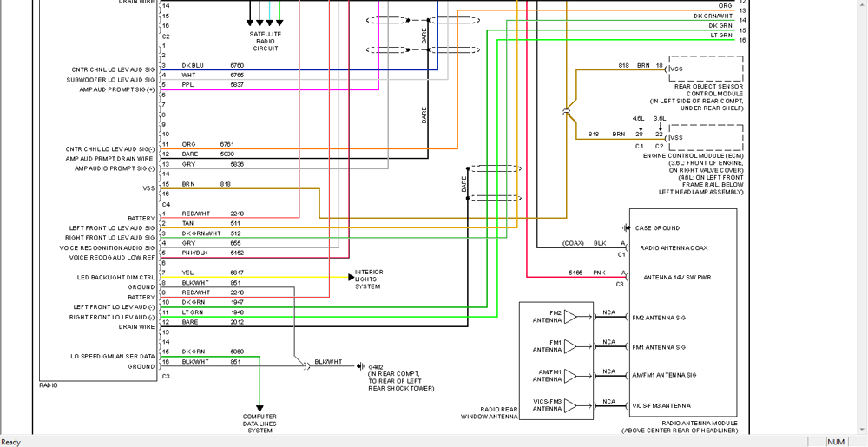Screen dimensions: 868x447
Task: Click circuit number 5060 on the DK GRN wire
Action: [237, 352]
